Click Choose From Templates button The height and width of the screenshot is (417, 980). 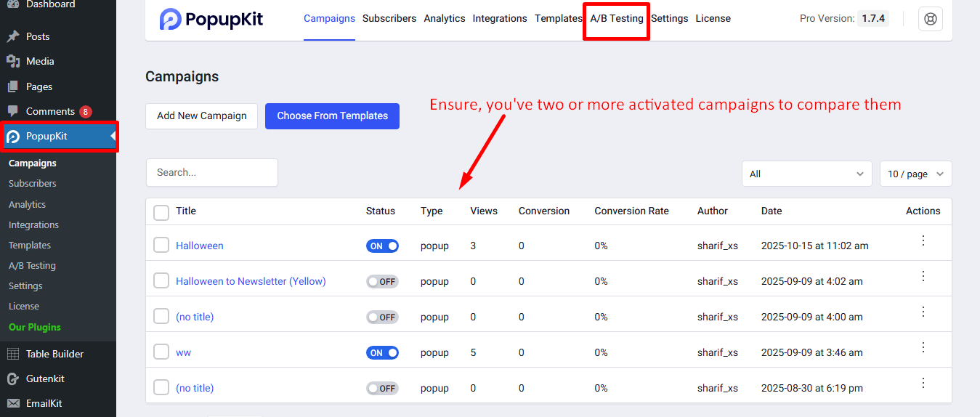[x=332, y=116]
